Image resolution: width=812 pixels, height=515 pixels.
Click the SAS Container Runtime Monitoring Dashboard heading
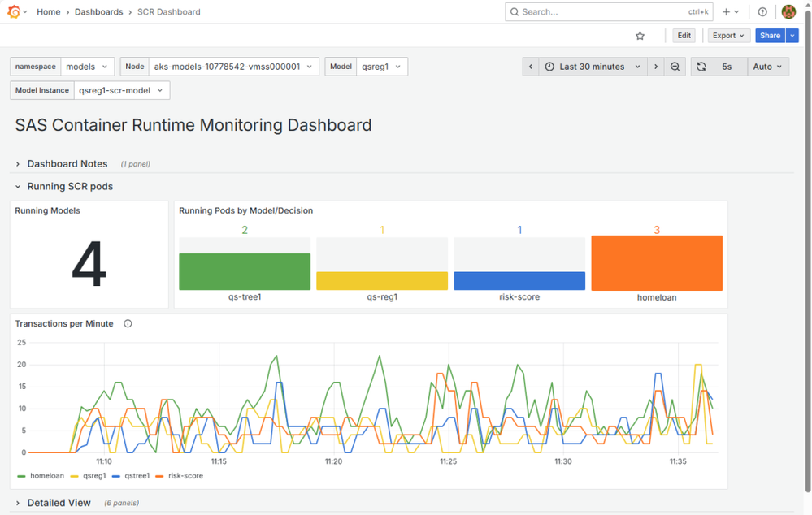pos(193,125)
